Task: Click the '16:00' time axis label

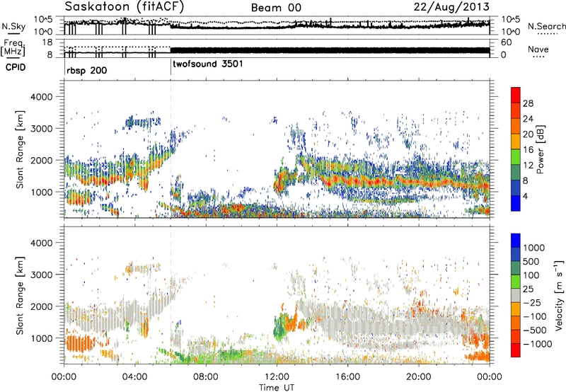Action: tap(347, 376)
